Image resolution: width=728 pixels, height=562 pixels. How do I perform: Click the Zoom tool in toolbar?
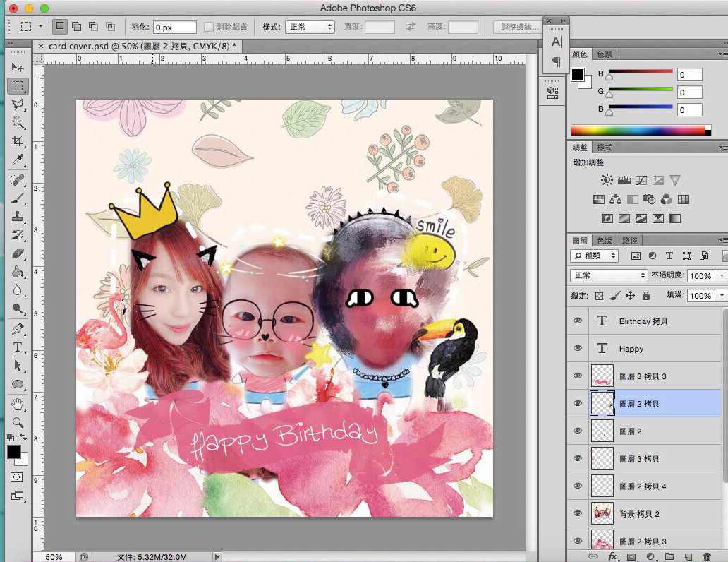[x=18, y=422]
